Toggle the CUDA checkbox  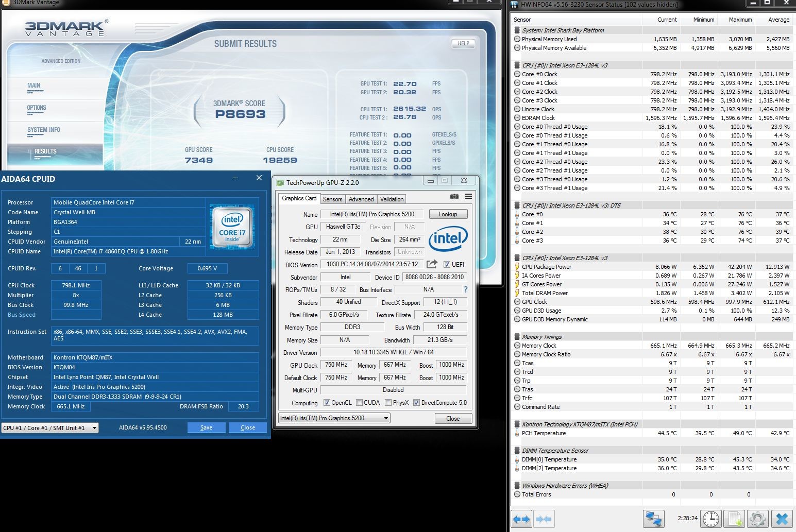(x=359, y=403)
